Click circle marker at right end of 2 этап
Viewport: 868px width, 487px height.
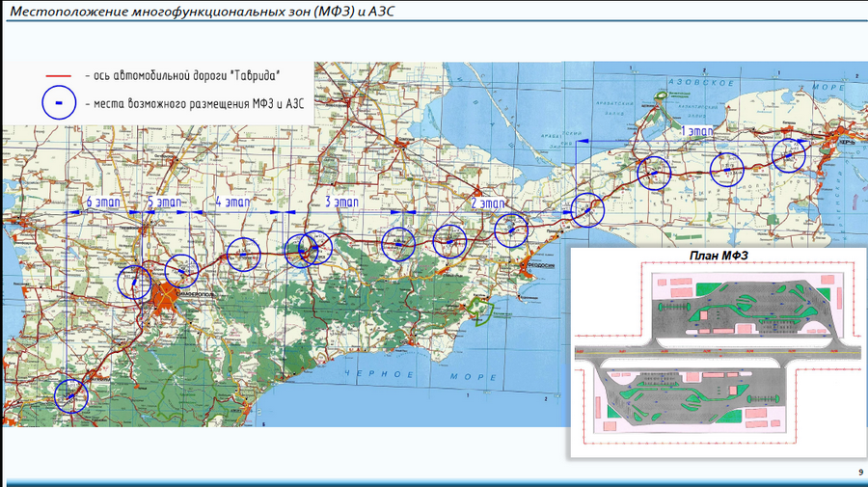point(586,209)
